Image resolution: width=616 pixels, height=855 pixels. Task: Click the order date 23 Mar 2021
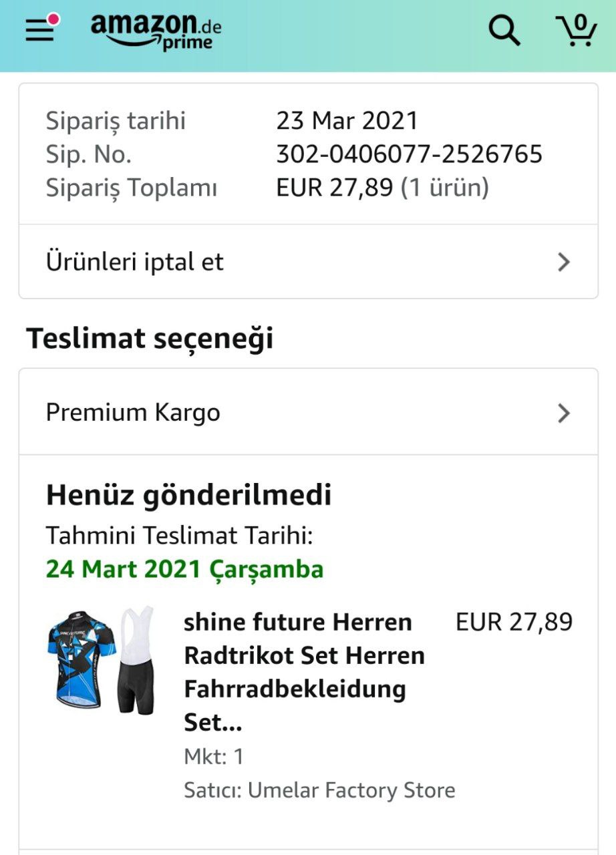coord(347,121)
